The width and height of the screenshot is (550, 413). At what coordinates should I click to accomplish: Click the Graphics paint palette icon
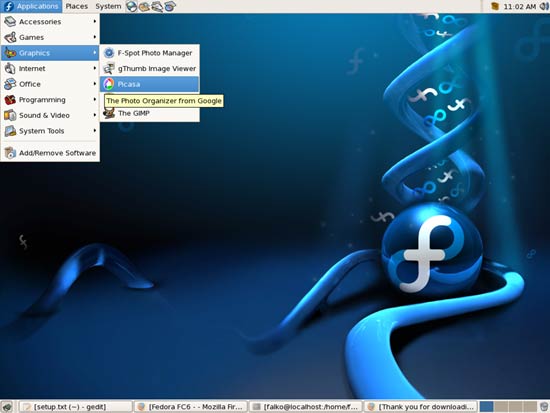point(10,53)
